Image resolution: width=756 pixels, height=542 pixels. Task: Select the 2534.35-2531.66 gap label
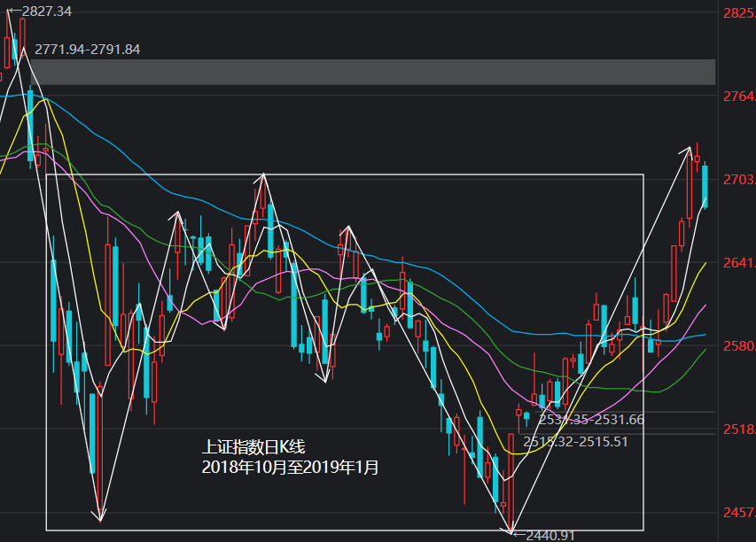(591, 420)
